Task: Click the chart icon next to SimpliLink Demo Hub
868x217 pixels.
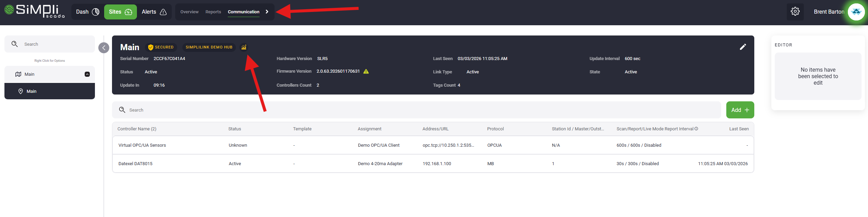Action: (244, 47)
